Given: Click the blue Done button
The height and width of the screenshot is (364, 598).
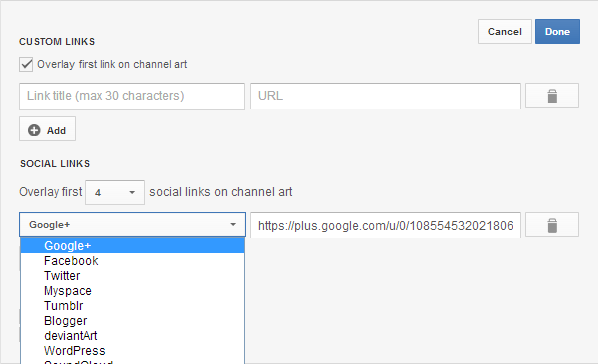Looking at the screenshot, I should [557, 32].
